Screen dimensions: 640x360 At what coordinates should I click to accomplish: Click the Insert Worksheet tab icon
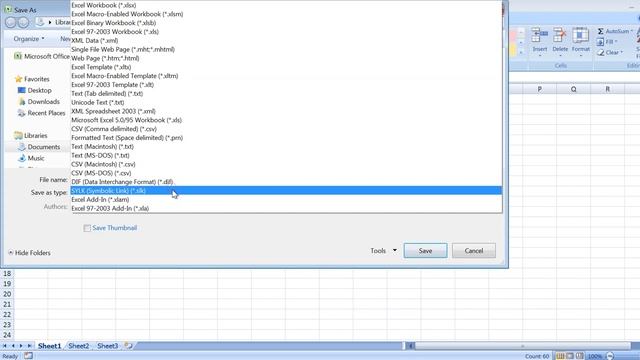point(128,346)
